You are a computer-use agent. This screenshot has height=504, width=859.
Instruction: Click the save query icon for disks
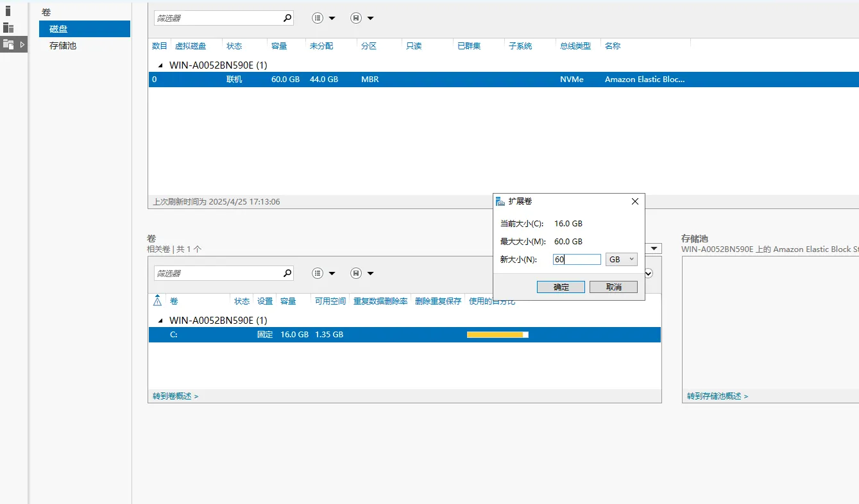(x=362, y=18)
